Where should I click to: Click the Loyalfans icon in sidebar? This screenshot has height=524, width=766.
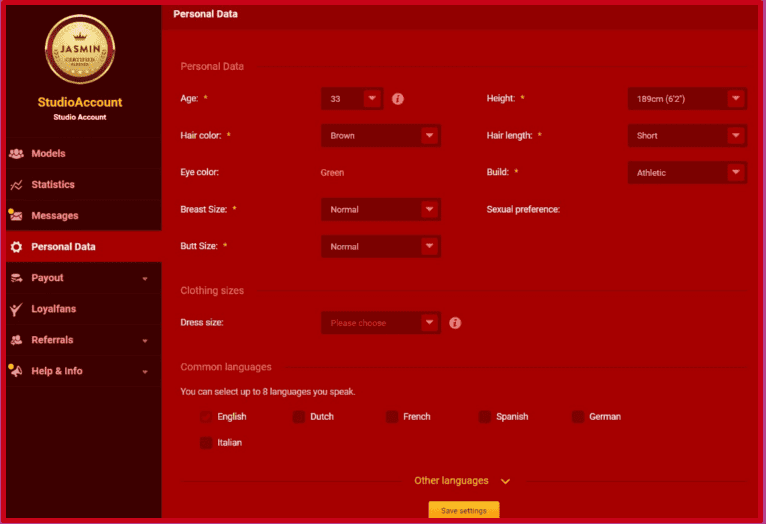pos(16,309)
